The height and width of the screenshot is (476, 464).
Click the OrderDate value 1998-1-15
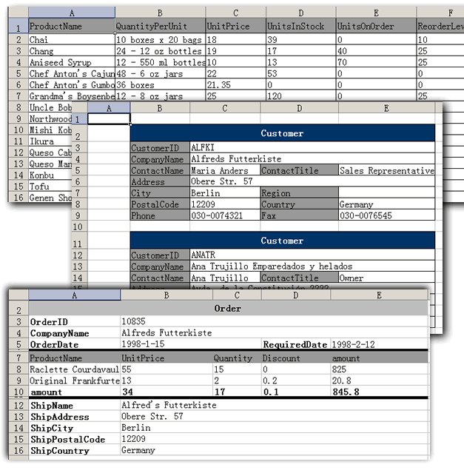pos(191,344)
